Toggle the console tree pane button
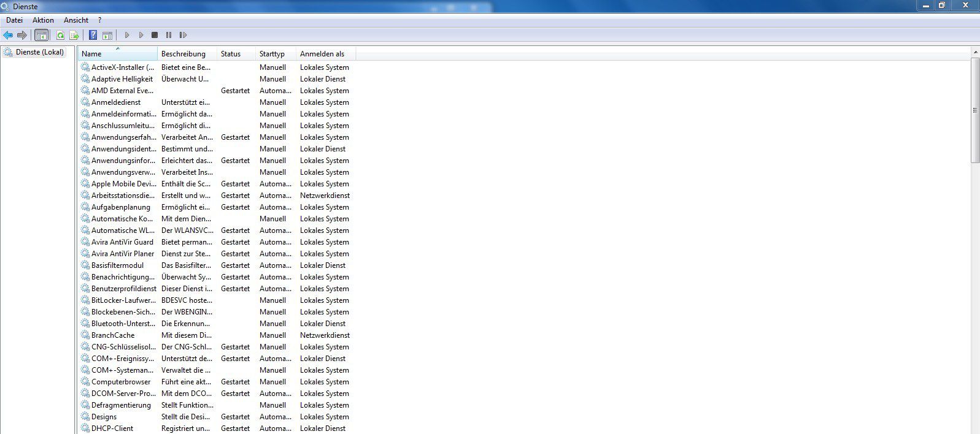The height and width of the screenshot is (434, 980). (x=41, y=36)
